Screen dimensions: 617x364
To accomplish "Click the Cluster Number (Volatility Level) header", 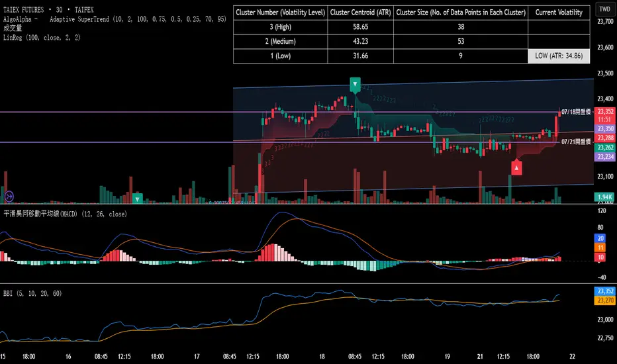I will tap(281, 13).
